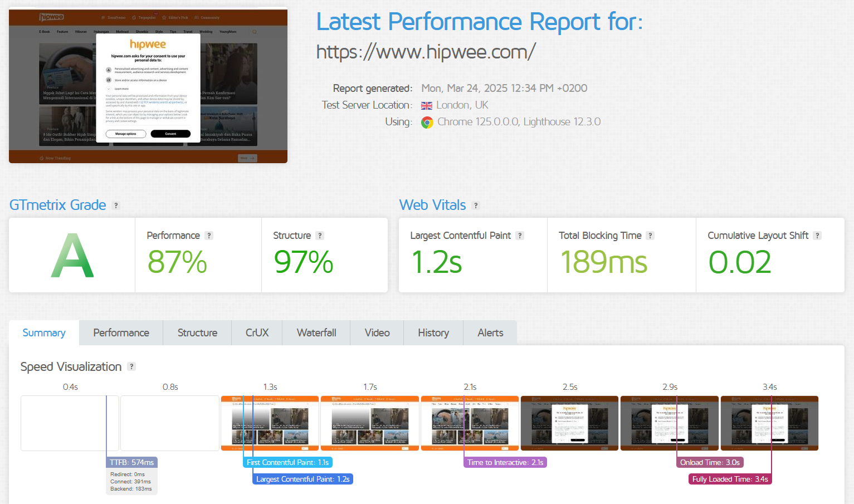The image size is (854, 504).
Task: Switch to the Performance tab
Action: 121,332
